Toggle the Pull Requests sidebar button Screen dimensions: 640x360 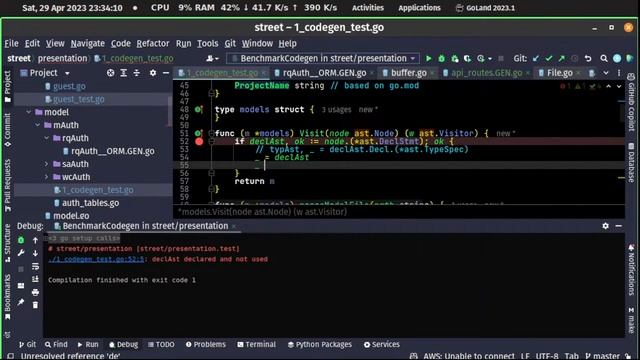[x=7, y=185]
